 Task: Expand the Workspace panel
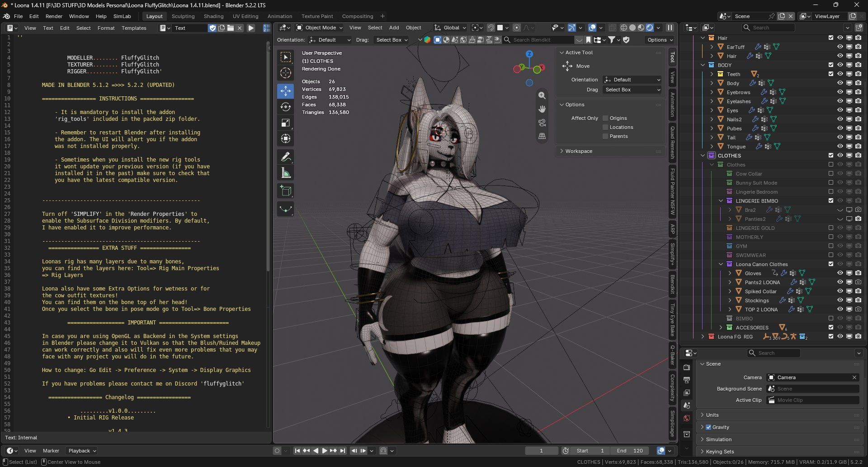610,151
